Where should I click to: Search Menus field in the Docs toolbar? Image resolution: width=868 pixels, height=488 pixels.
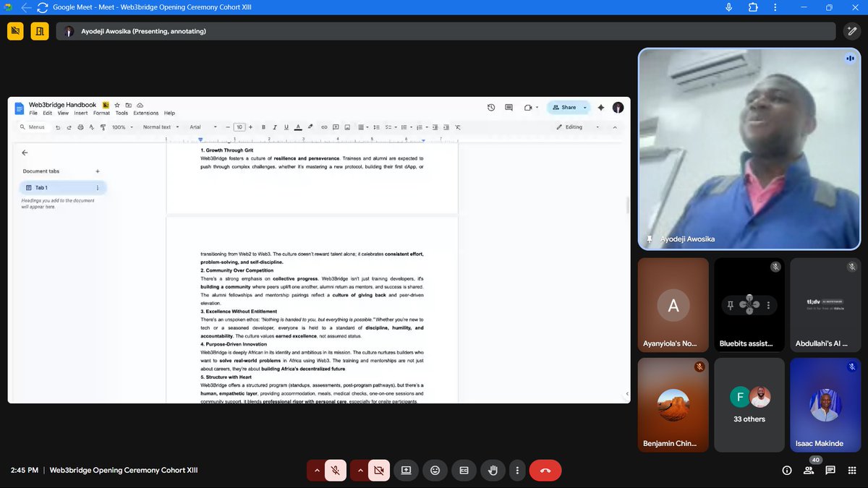tap(33, 127)
